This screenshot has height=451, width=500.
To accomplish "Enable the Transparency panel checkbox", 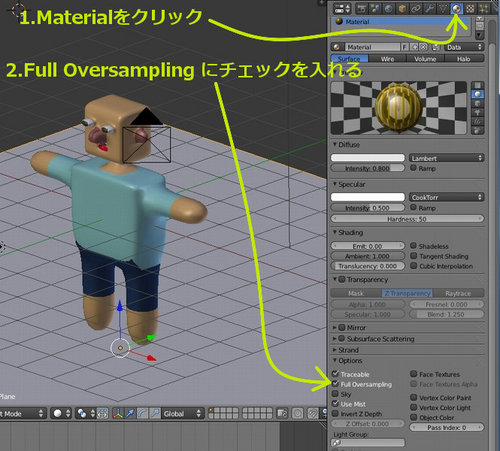I will [342, 279].
